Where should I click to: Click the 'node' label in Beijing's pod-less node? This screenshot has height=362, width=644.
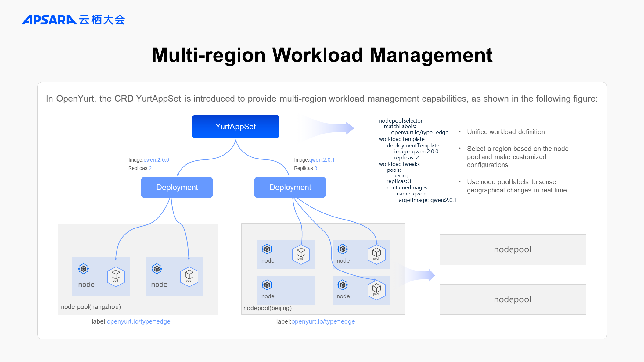(268, 296)
